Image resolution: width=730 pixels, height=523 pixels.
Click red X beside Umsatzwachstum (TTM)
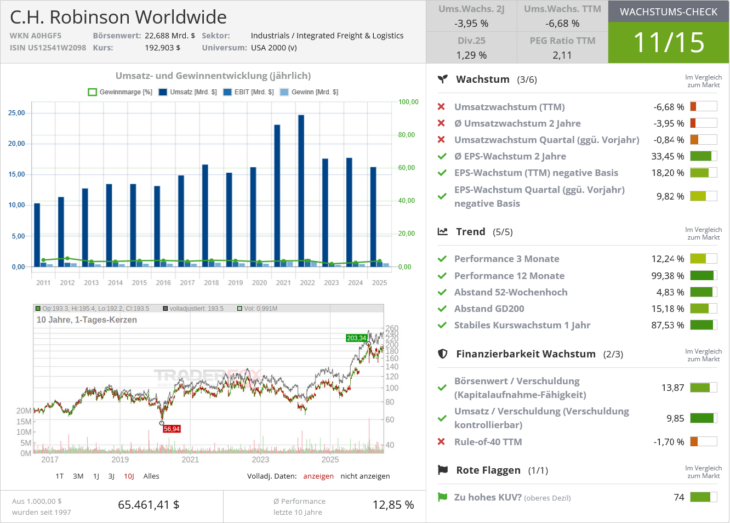click(441, 107)
